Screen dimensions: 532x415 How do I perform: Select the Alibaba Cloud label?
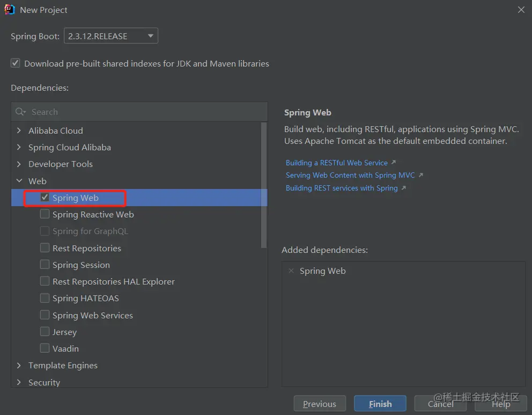[x=56, y=130]
